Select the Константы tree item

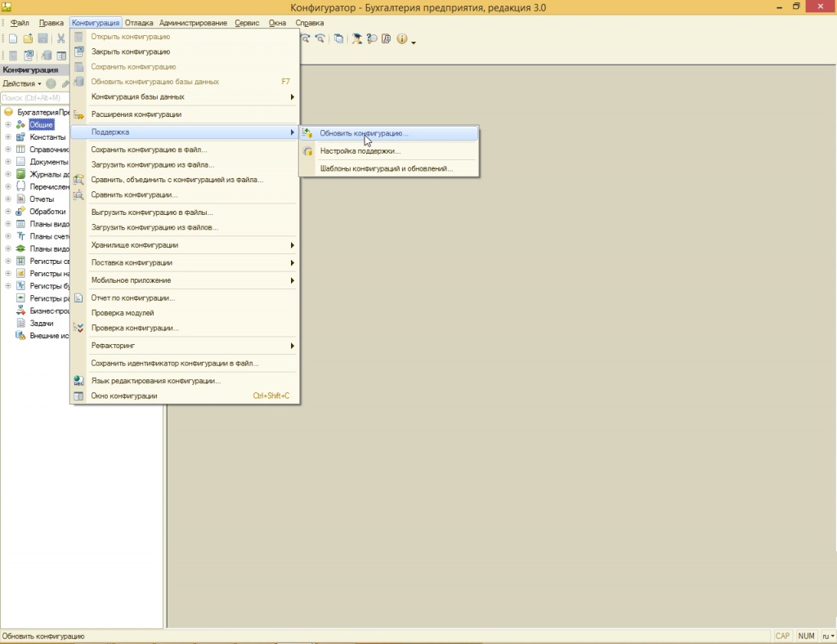point(47,137)
